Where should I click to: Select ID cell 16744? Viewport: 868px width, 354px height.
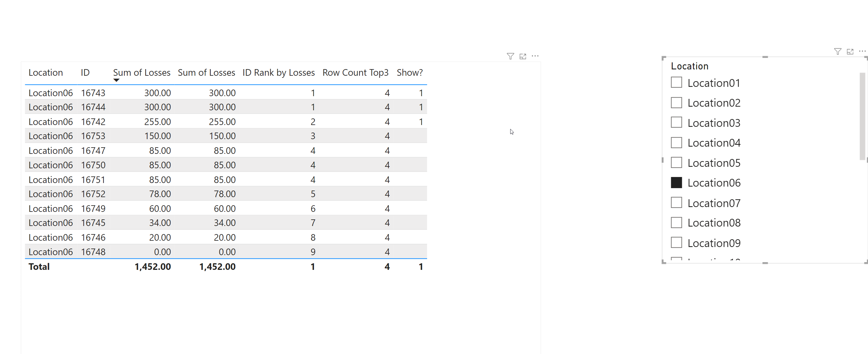coord(93,107)
